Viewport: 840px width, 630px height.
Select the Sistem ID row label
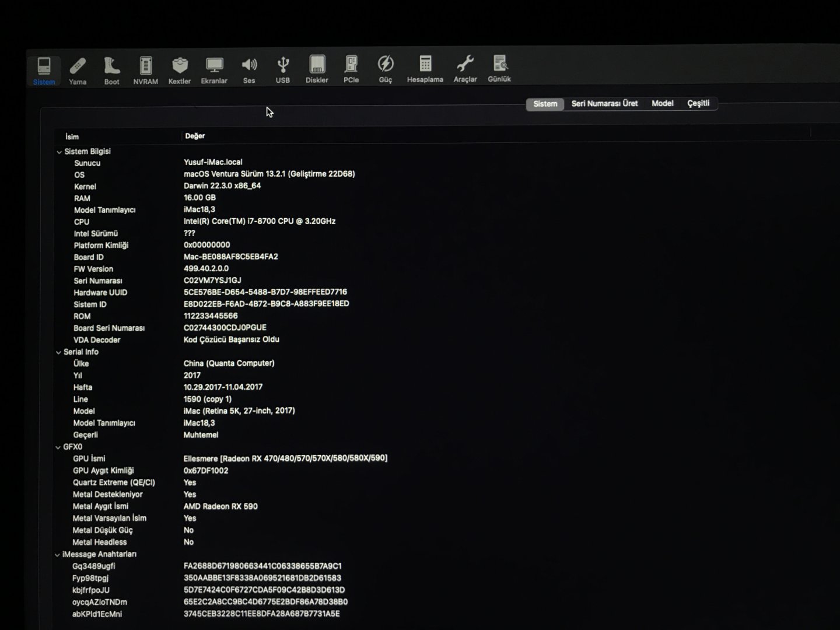pyautogui.click(x=90, y=304)
